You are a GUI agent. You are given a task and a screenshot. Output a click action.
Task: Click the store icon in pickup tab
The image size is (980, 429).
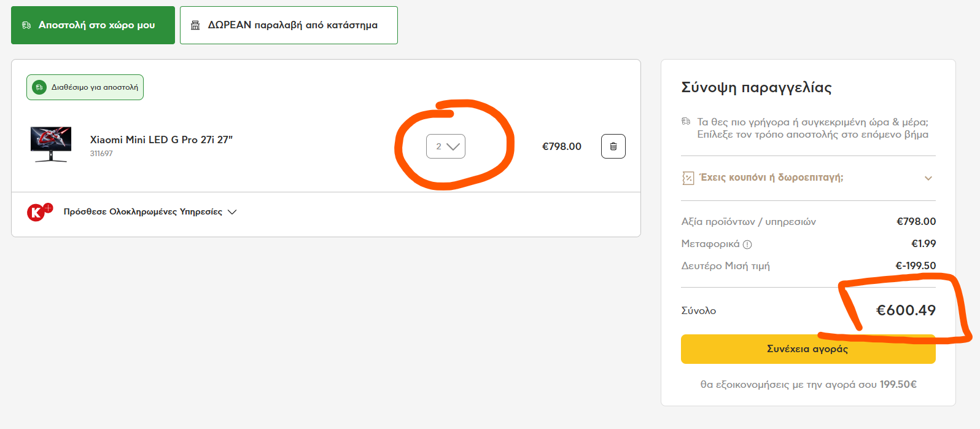click(x=195, y=25)
